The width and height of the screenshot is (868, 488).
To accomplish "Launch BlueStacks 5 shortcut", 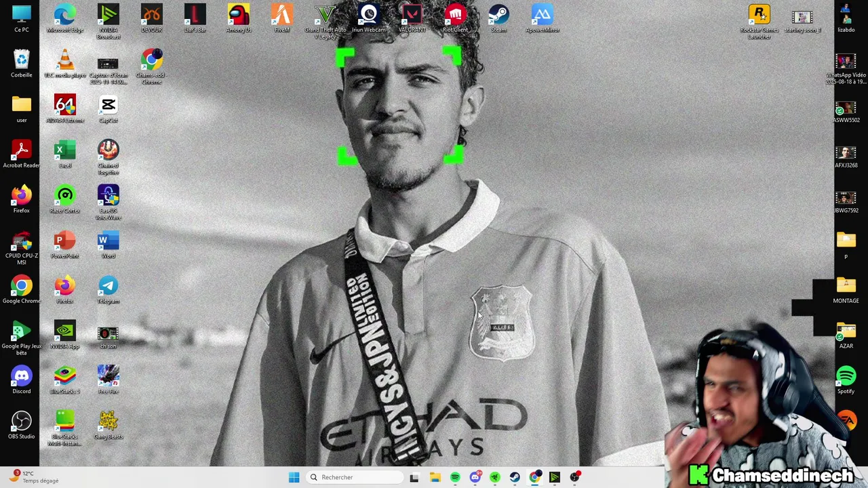I will pyautogui.click(x=65, y=380).
